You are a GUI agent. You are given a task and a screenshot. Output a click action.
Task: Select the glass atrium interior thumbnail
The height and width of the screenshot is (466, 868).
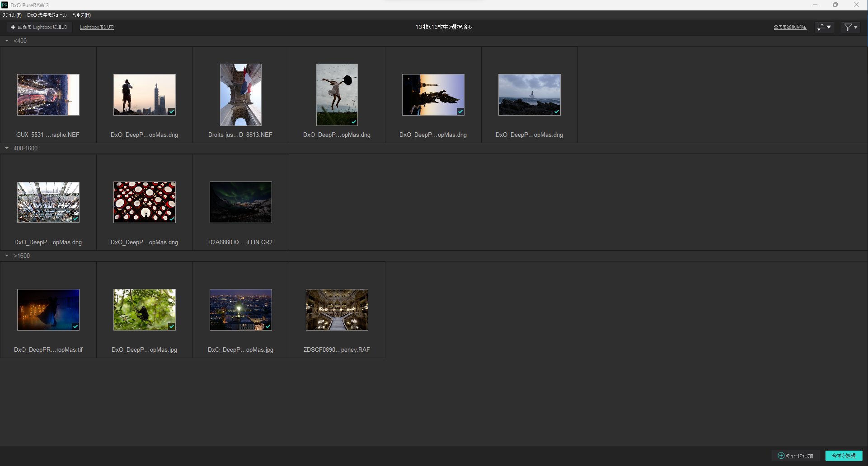pos(48,202)
